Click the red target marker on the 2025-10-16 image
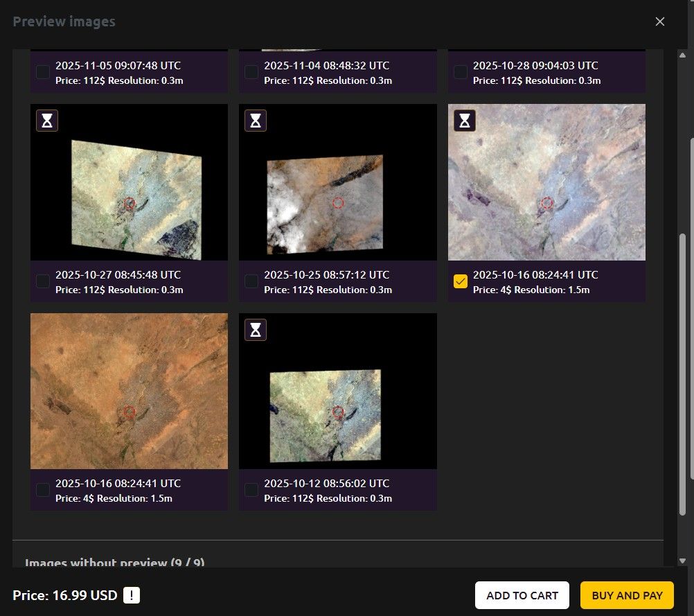 pyautogui.click(x=547, y=203)
